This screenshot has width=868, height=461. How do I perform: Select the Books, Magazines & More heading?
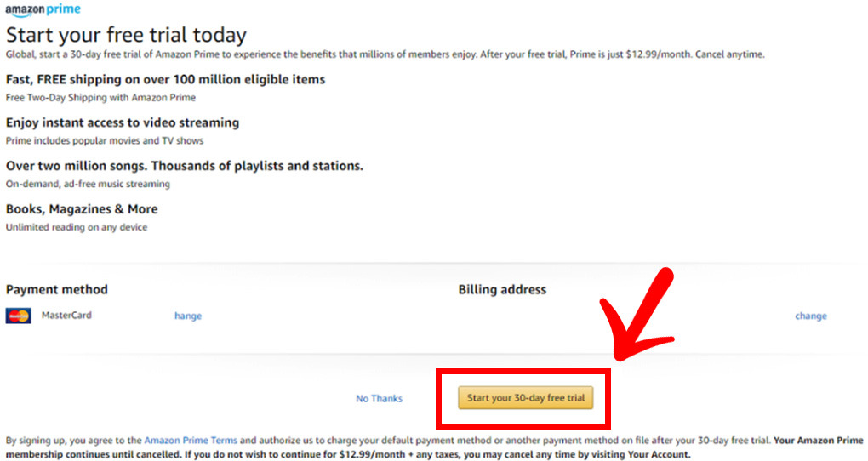point(82,209)
